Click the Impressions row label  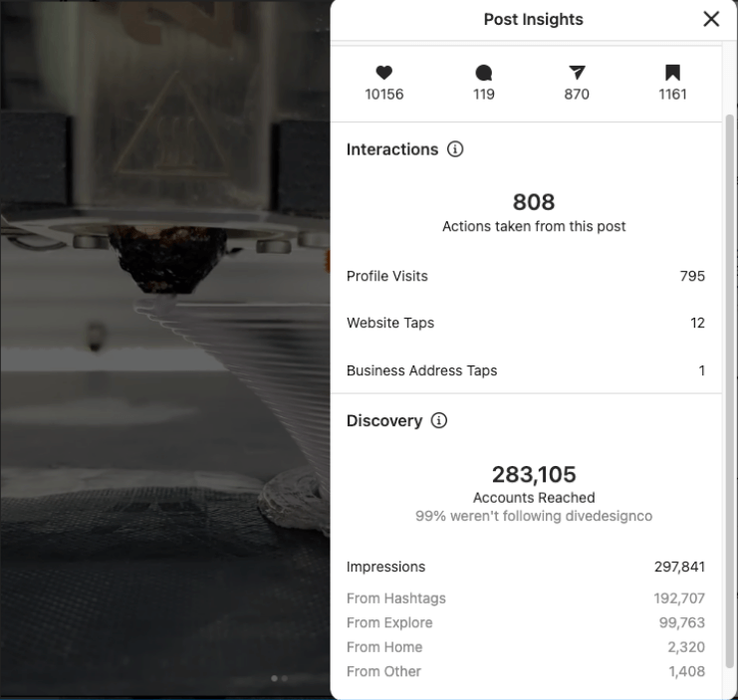(x=385, y=567)
